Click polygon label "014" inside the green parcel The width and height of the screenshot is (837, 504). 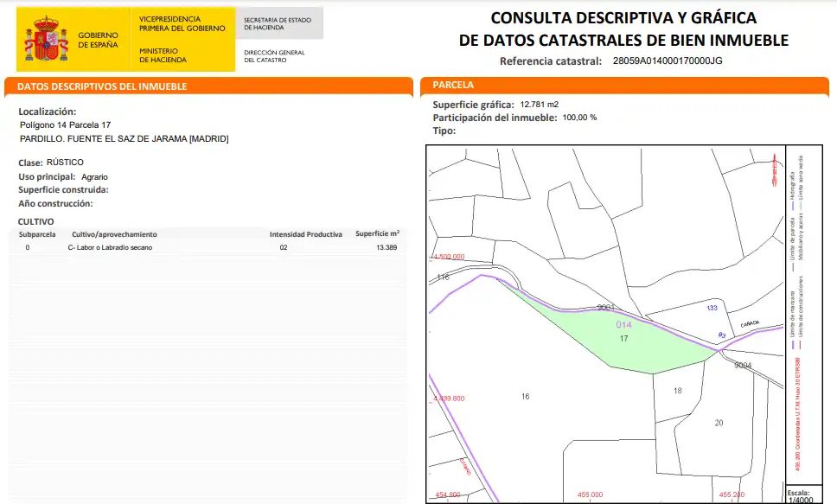point(623,324)
